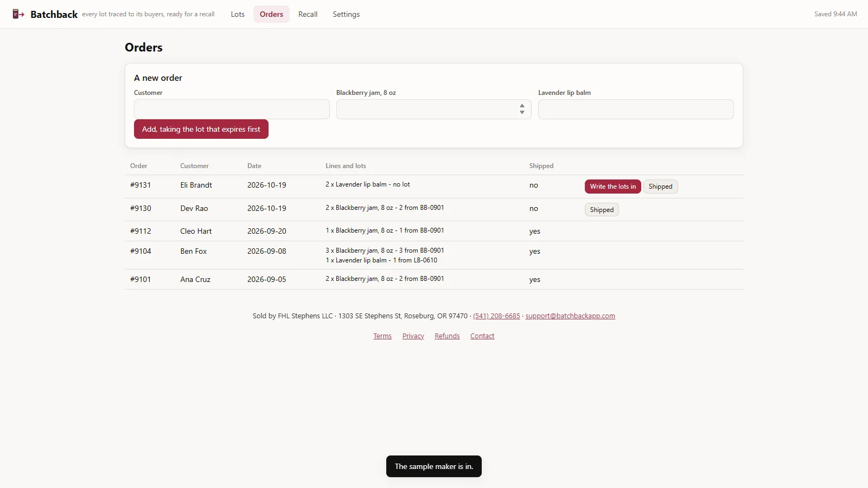Focus the Lavender lip balm field
Viewport: 868px width, 488px height.
coord(636,109)
